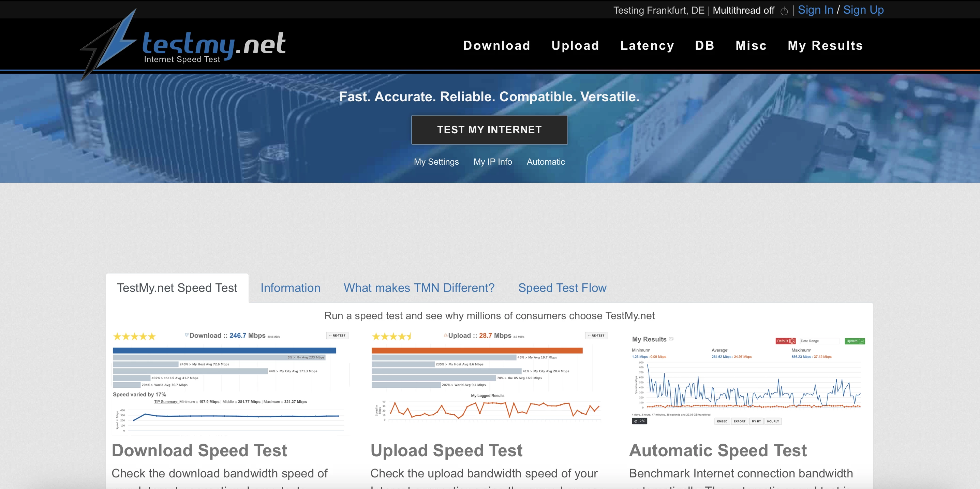Click the solid orange upload speed bar
The width and height of the screenshot is (980, 489).
pos(477,351)
